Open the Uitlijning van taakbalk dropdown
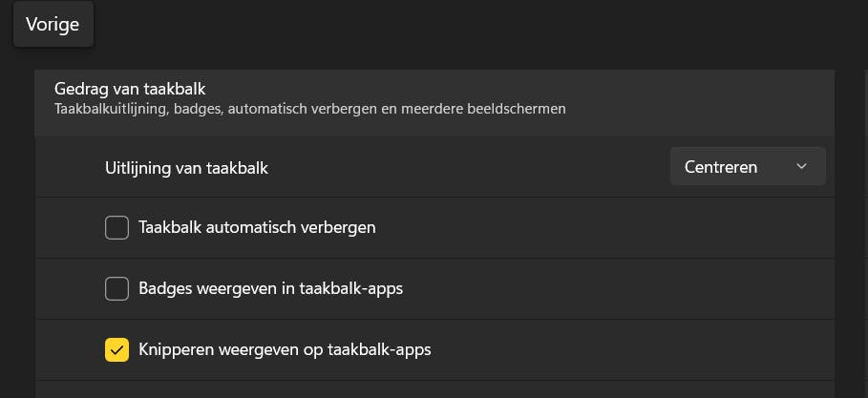This screenshot has height=398, width=868. (x=747, y=167)
